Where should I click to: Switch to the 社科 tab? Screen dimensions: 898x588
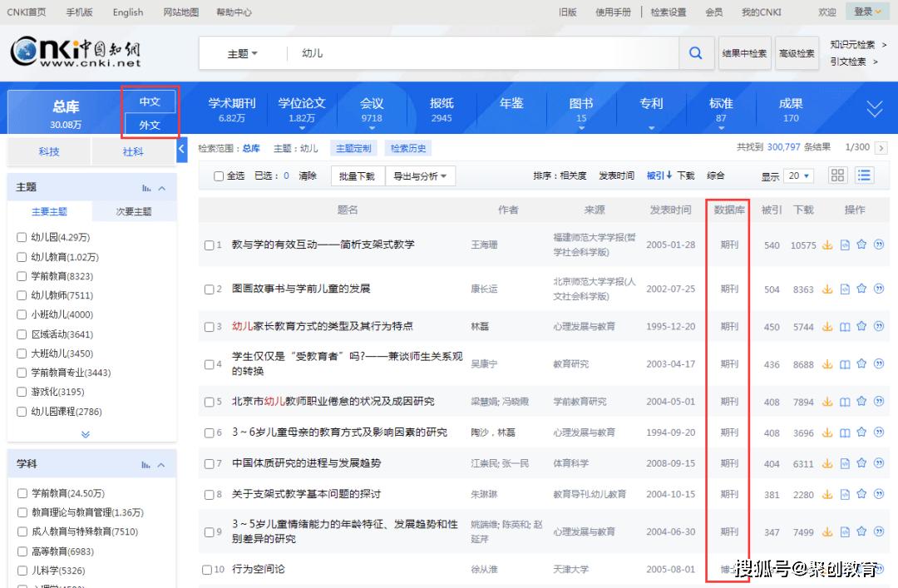(x=132, y=151)
